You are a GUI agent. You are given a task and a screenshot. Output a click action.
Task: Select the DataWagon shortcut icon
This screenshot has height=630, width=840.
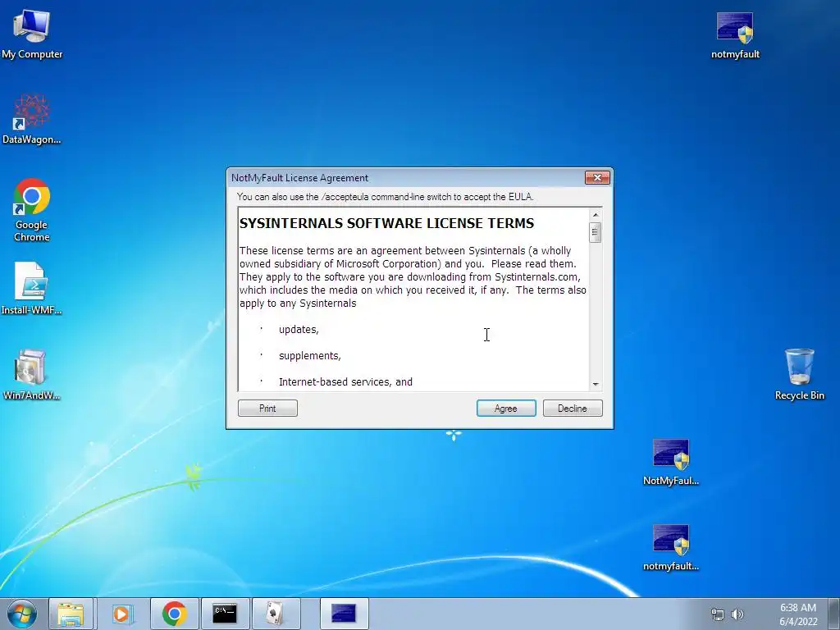pos(32,119)
